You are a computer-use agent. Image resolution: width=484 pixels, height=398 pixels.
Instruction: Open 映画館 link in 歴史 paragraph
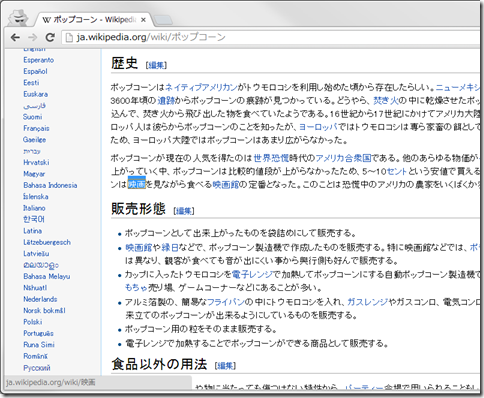(x=226, y=184)
